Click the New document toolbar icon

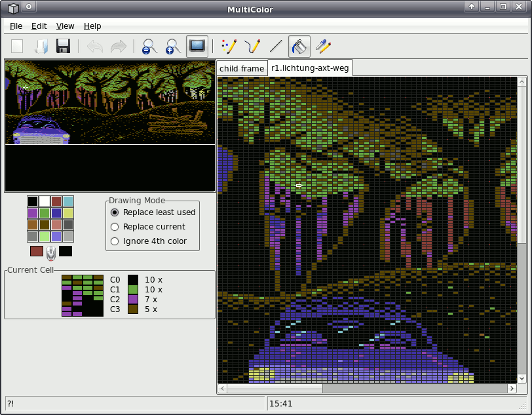point(17,46)
